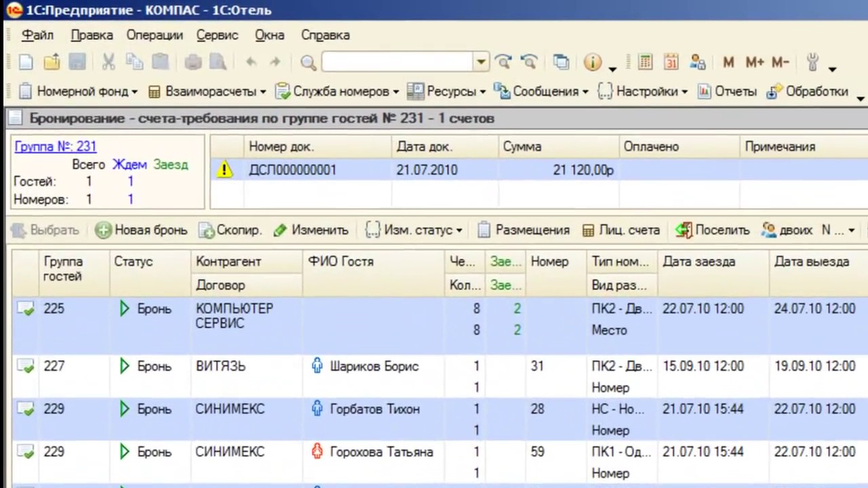The height and width of the screenshot is (488, 868).
Task: Expand the Сообщения menu
Action: coord(540,91)
